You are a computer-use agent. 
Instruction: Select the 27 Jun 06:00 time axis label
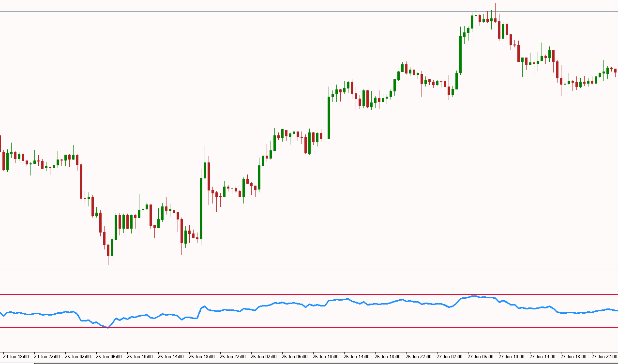coord(481,357)
